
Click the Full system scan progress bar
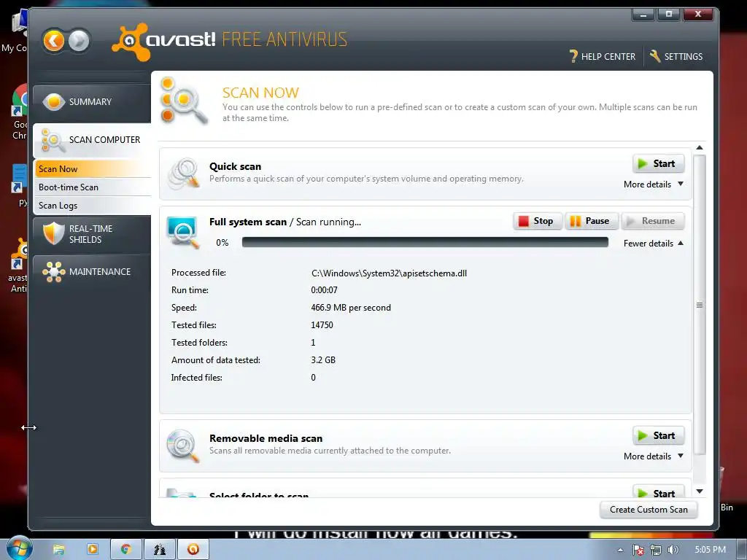425,242
